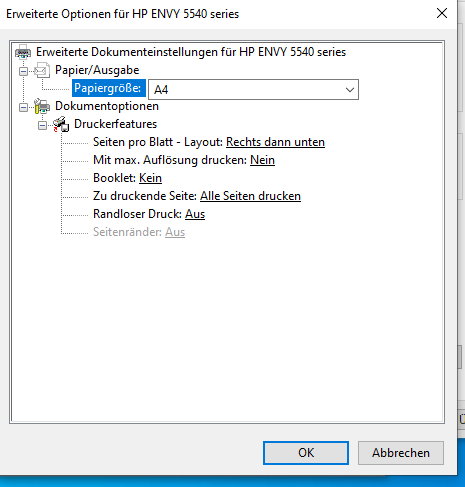The image size is (465, 487).
Task: Change the 'Nein' max resolution value
Action: pyautogui.click(x=262, y=160)
